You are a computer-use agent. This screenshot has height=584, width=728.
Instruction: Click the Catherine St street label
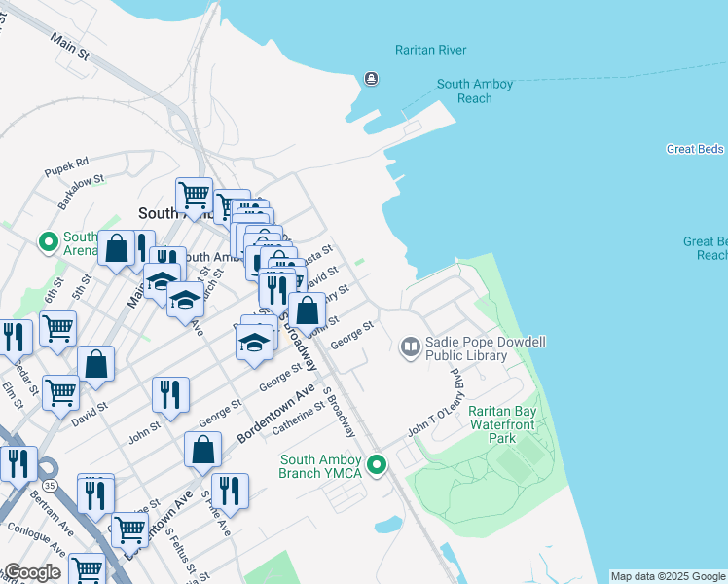pos(299,418)
